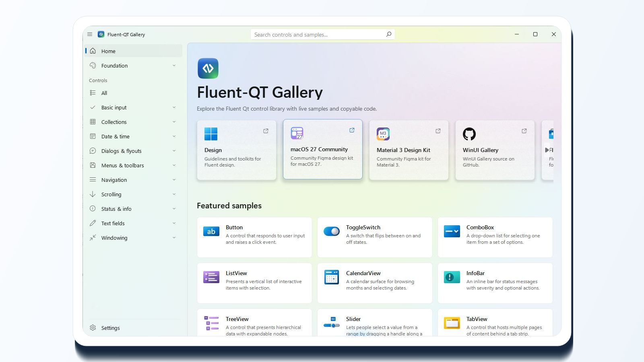
Task: Expand the Collections chevron
Action: coord(174,122)
